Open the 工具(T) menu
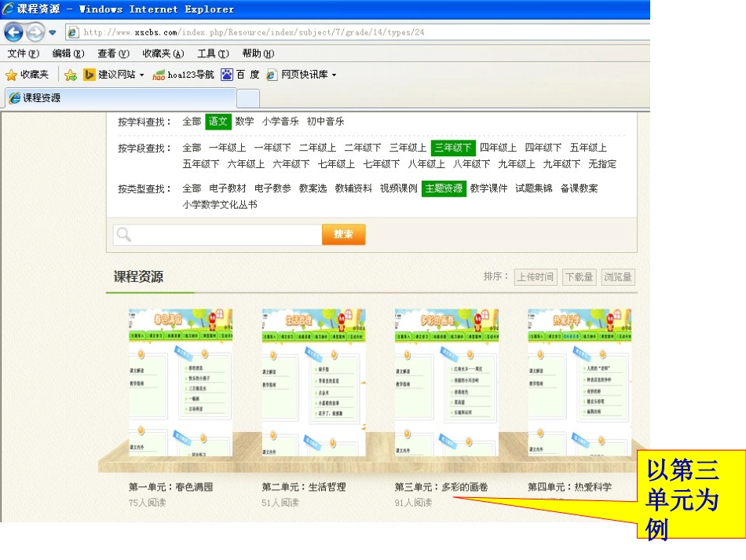 point(213,53)
